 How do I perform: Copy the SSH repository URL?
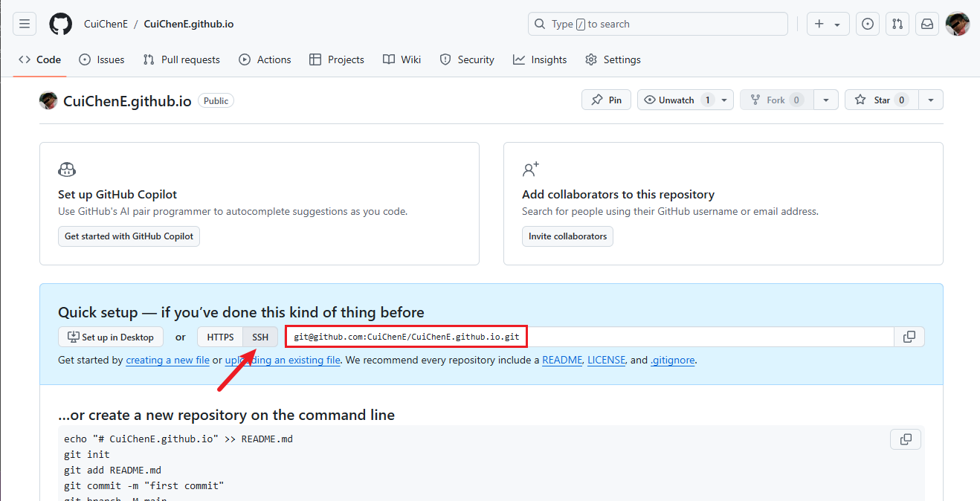pos(909,337)
